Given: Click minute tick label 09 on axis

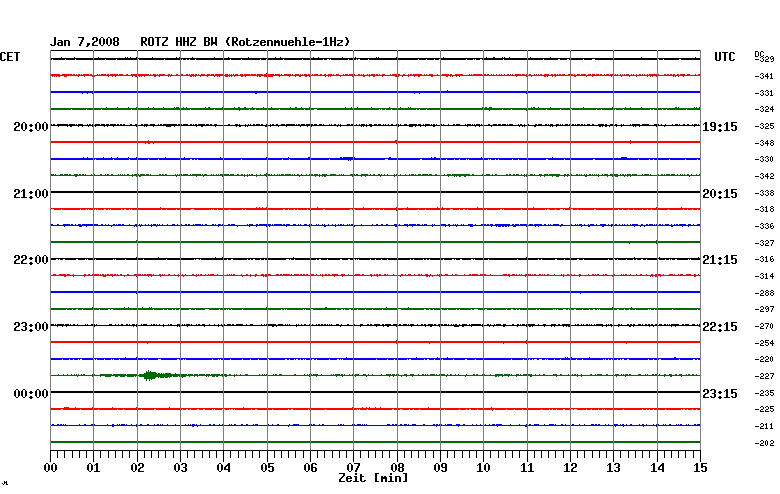Looking at the screenshot, I should pyautogui.click(x=440, y=468).
